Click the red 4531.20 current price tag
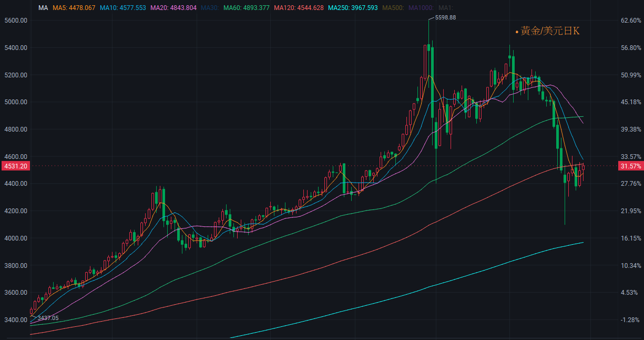Viewport: 644px width, 340px height. [x=15, y=166]
